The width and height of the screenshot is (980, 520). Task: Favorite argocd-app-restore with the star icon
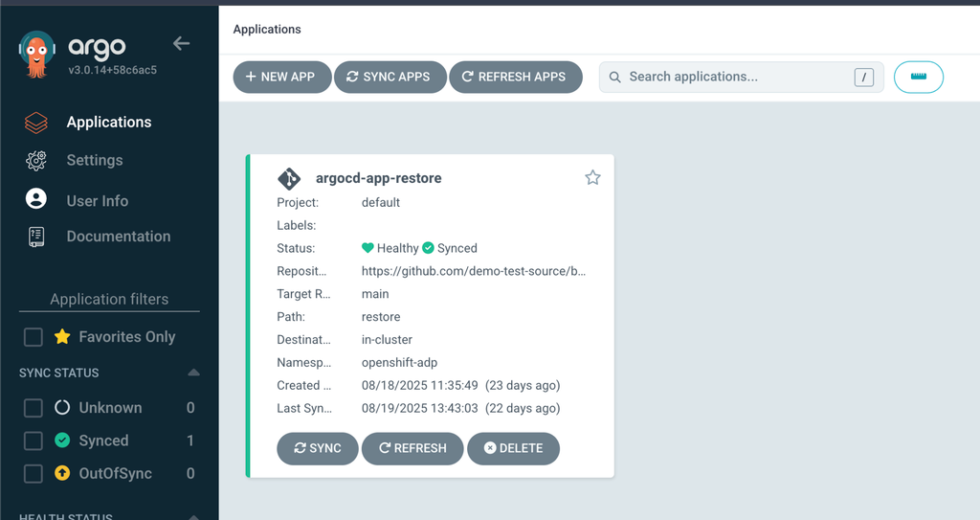coord(592,177)
